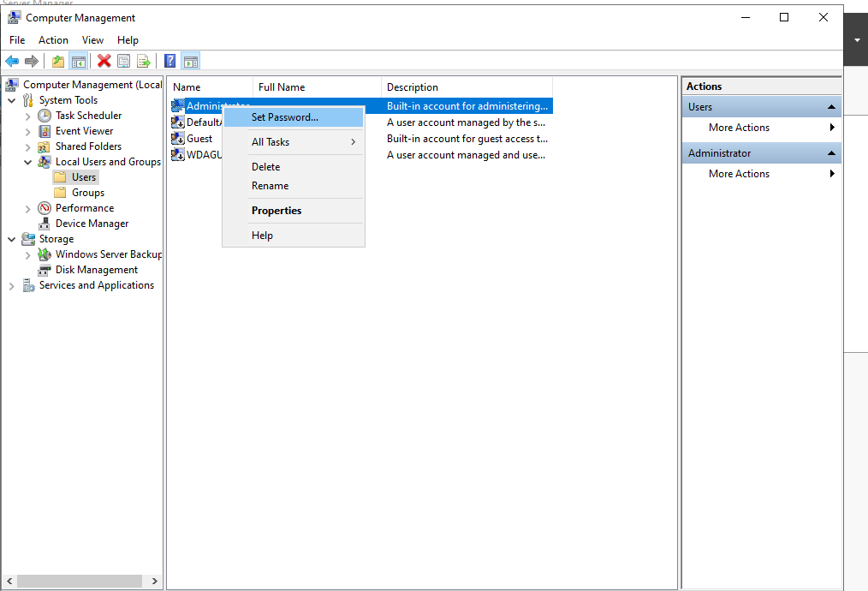Viewport: 868px width, 591px height.
Task: Expand the Shared Folders tree node
Action: (x=27, y=147)
